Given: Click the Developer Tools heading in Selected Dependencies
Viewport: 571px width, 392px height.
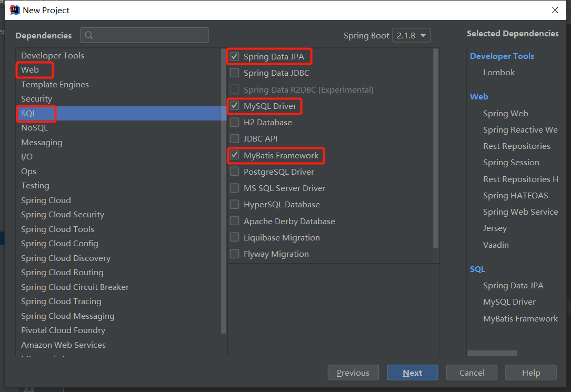Looking at the screenshot, I should 502,56.
